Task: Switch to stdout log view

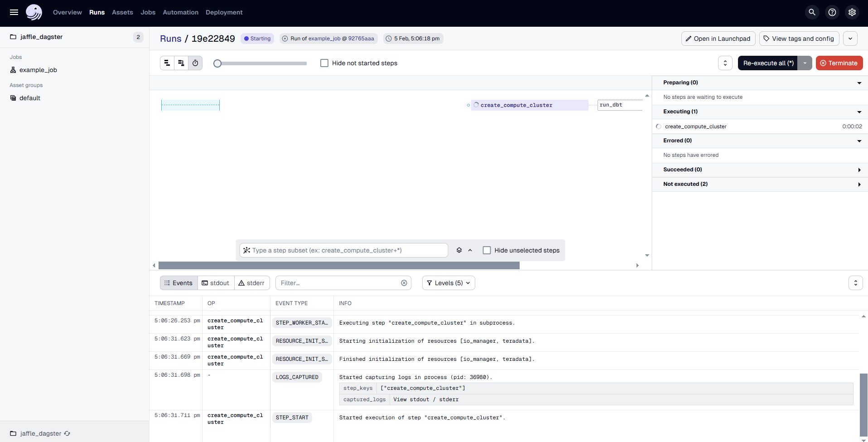Action: point(216,283)
